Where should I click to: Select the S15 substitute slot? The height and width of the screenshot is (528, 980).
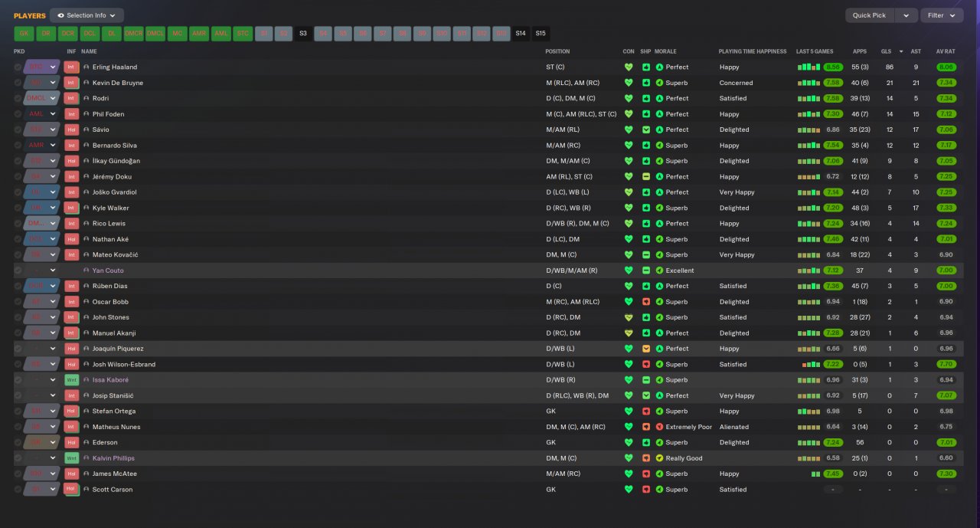541,34
